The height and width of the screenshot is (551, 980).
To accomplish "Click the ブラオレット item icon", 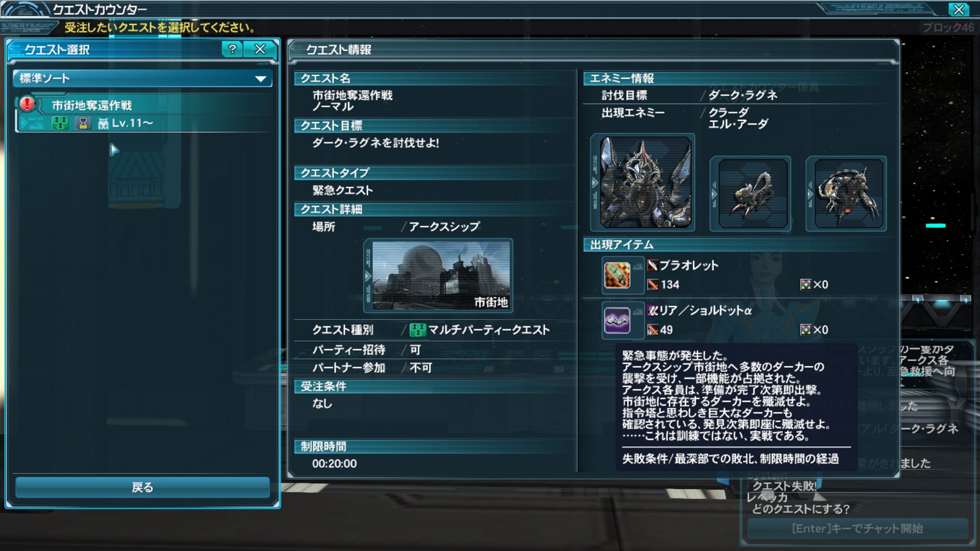I will coord(618,275).
